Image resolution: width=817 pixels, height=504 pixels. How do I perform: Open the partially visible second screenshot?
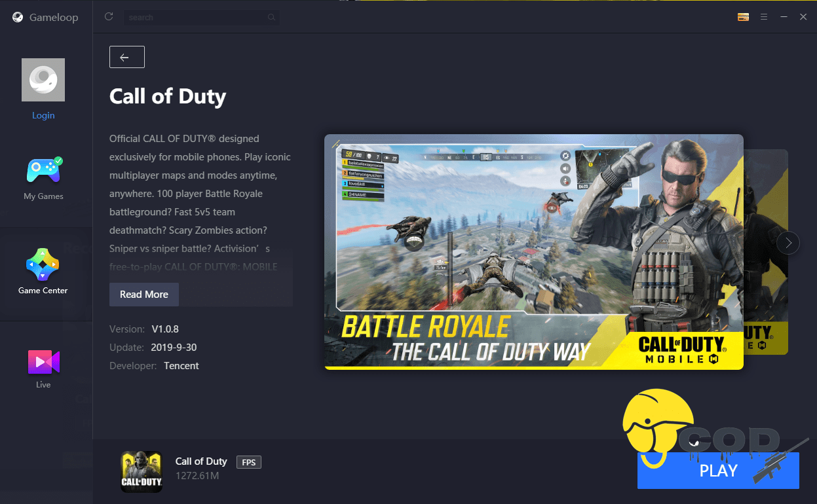coord(766,252)
